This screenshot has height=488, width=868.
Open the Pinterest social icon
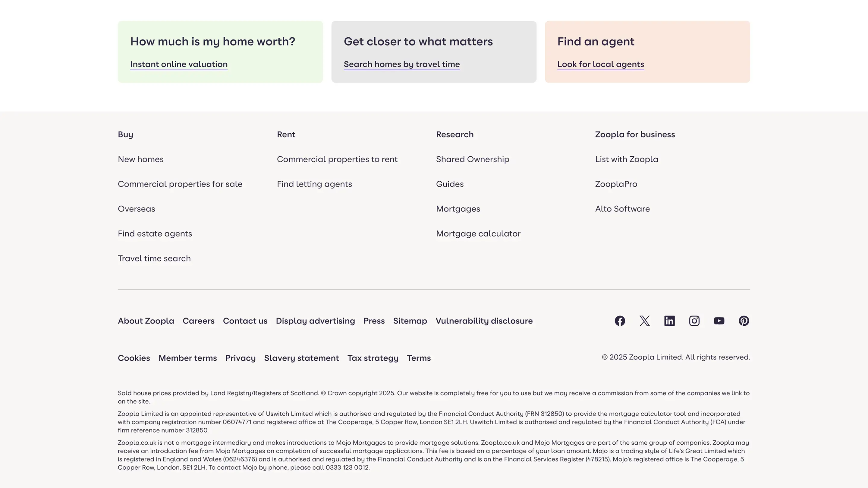pos(744,321)
